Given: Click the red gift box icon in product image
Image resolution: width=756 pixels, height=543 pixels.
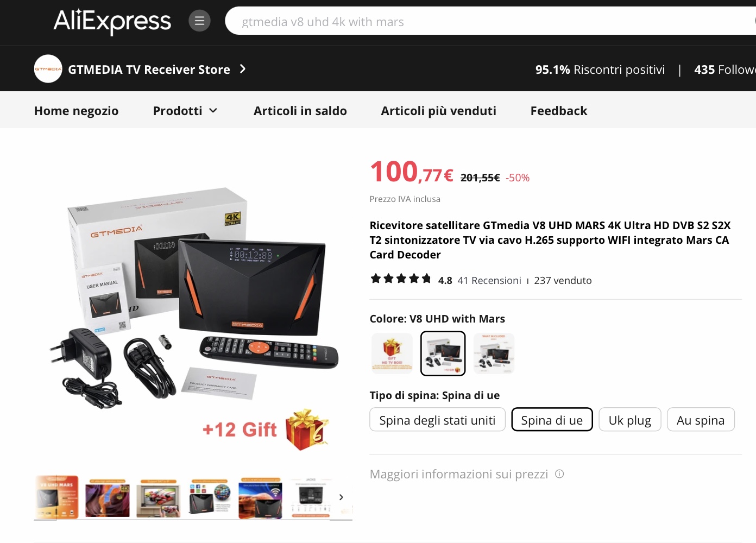Looking at the screenshot, I should coord(307,429).
